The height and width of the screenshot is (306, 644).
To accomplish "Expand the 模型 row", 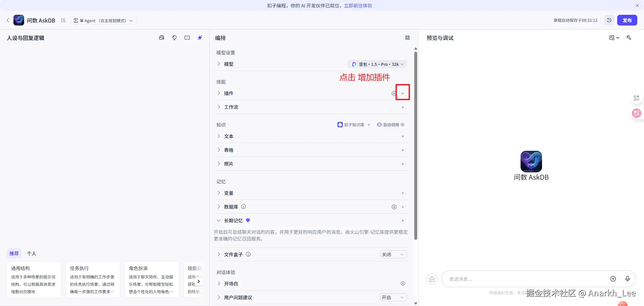I will [x=219, y=64].
